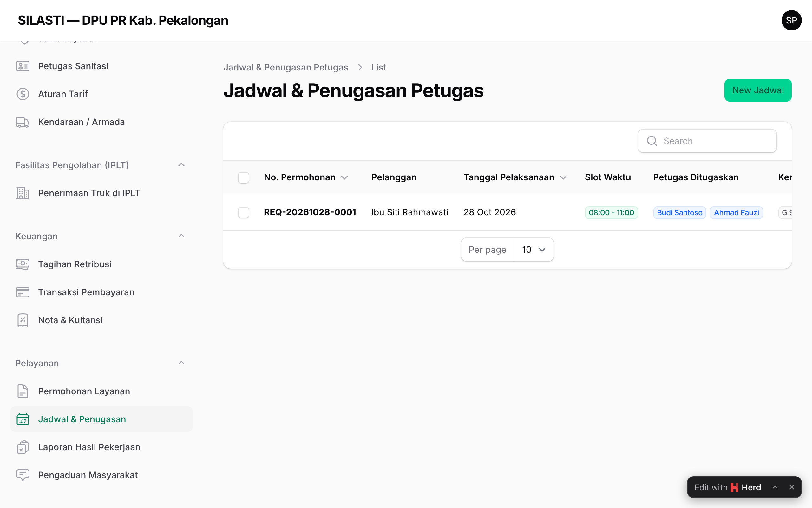Open Laporan Hasil Pekerjaan
The height and width of the screenshot is (508, 812).
pos(101,447)
